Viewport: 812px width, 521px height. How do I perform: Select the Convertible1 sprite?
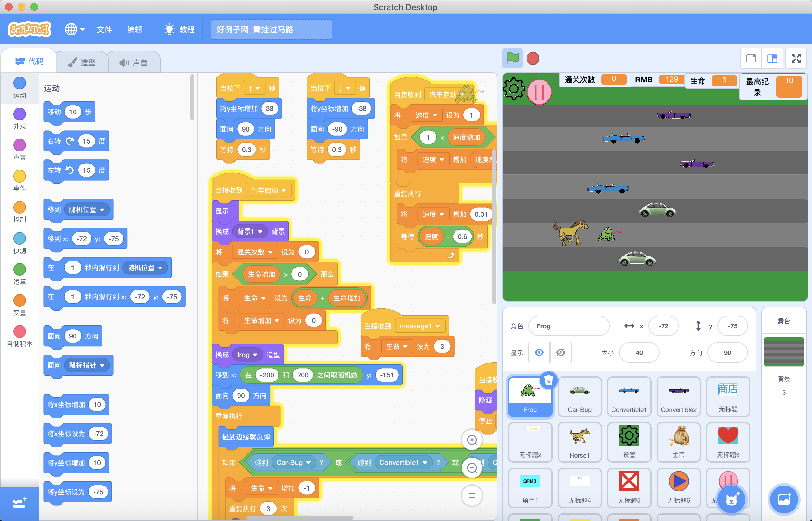[629, 396]
